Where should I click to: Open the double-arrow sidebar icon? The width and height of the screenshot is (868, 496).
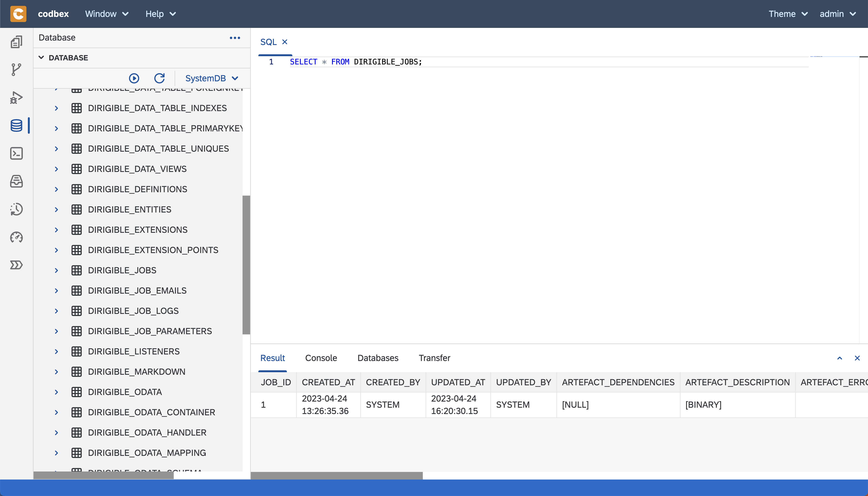(16, 265)
